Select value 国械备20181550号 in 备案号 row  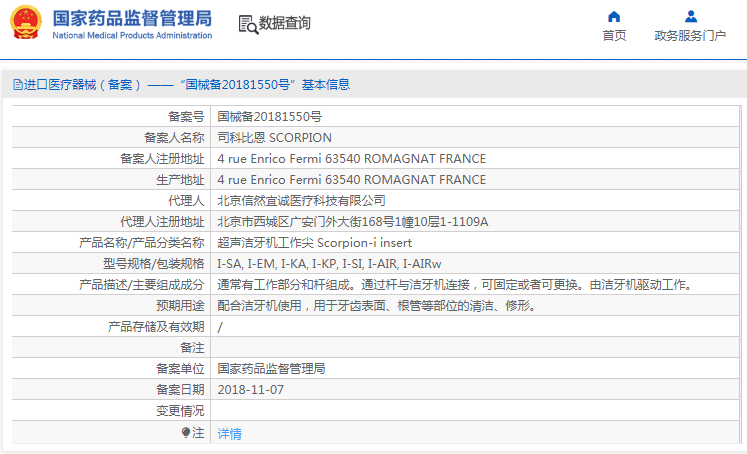[x=270, y=117]
